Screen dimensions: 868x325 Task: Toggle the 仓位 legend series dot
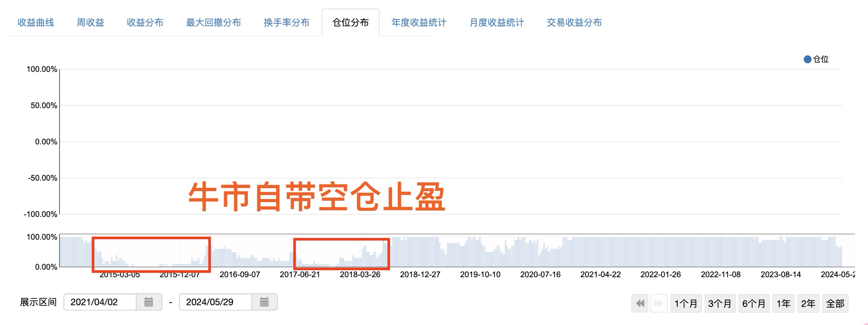pos(807,59)
